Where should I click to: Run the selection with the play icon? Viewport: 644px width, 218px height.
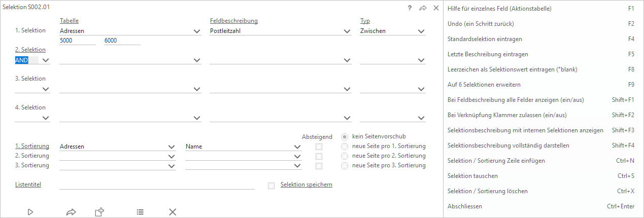[x=30, y=212]
